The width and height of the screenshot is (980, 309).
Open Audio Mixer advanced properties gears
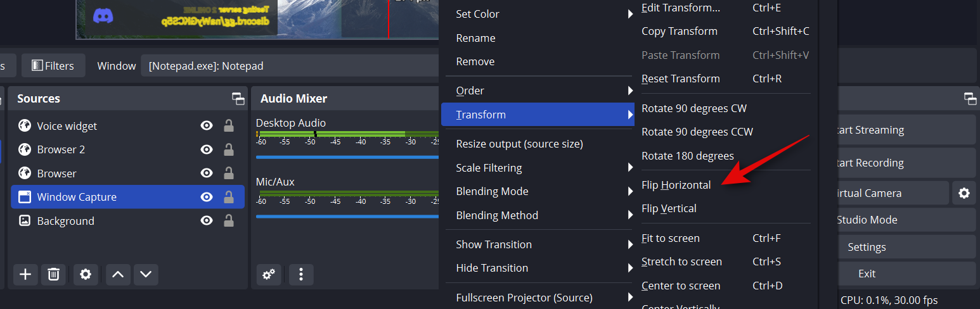point(269,274)
